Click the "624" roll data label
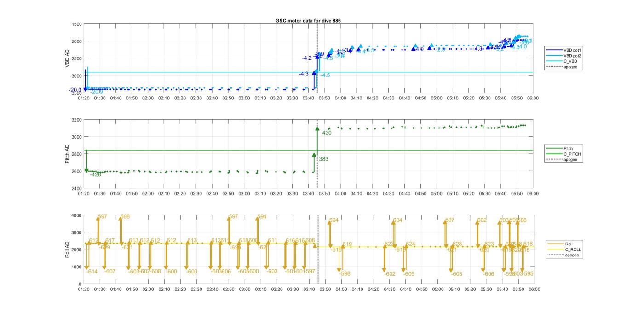The image size is (644, 319). click(410, 244)
